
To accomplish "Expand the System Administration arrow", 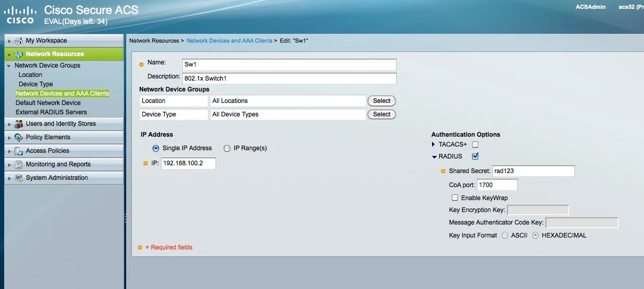I will 9,178.
